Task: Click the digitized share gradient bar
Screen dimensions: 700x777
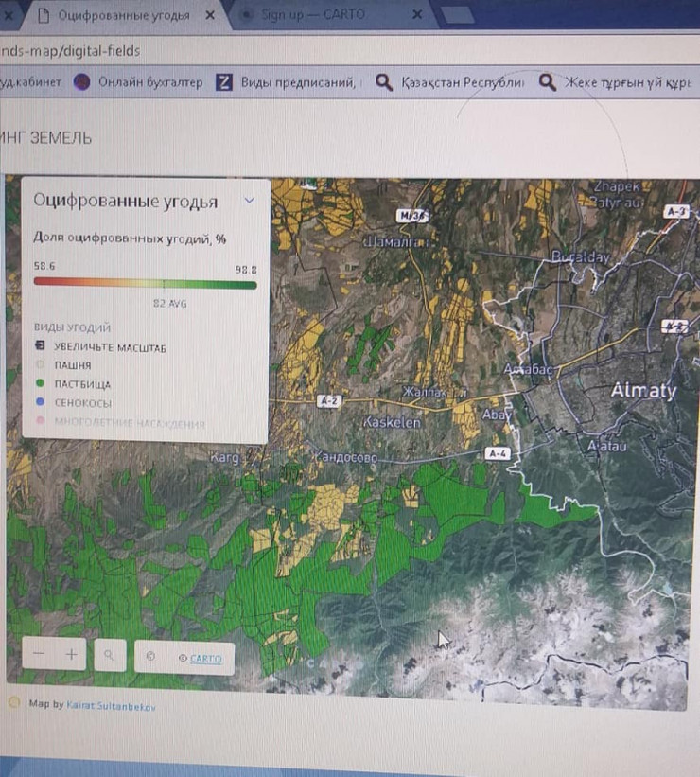Action: pyautogui.click(x=145, y=283)
